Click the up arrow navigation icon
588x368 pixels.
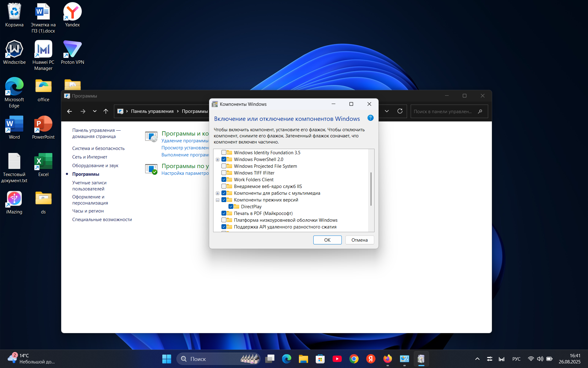click(106, 111)
